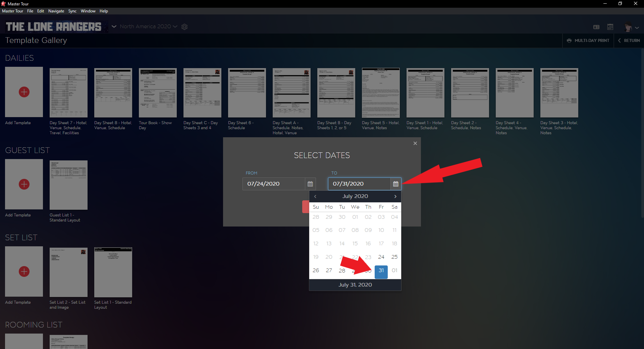Click the July 2020 month header
The image size is (644, 349).
pyautogui.click(x=355, y=196)
